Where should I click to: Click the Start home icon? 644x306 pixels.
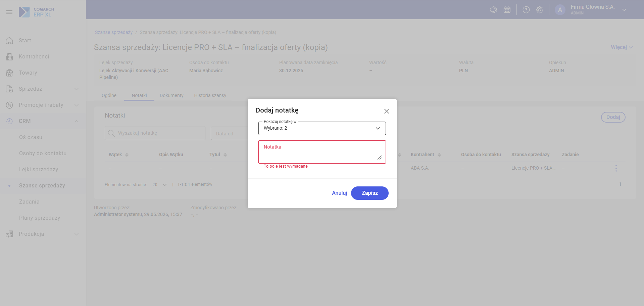point(9,41)
